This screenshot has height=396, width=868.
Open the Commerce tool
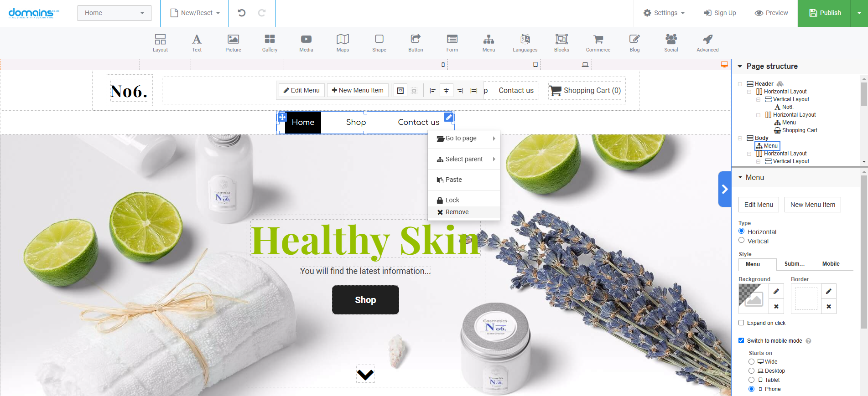click(x=598, y=43)
